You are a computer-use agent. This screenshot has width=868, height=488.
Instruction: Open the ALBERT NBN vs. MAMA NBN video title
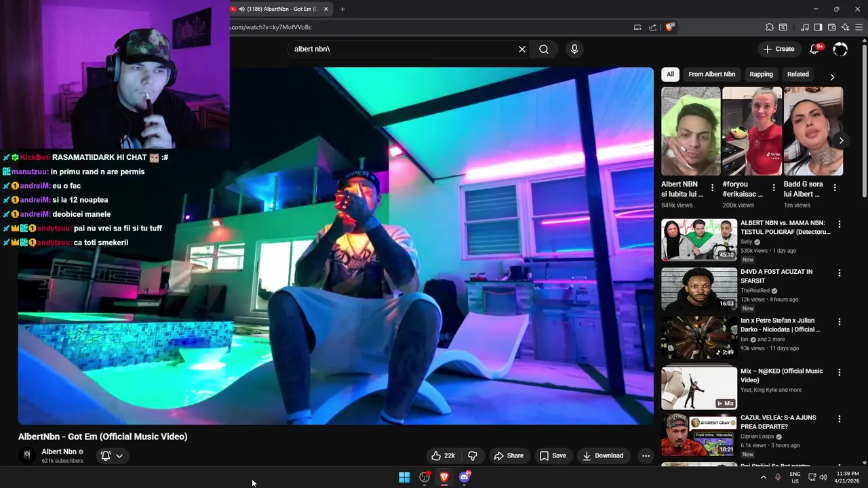785,227
